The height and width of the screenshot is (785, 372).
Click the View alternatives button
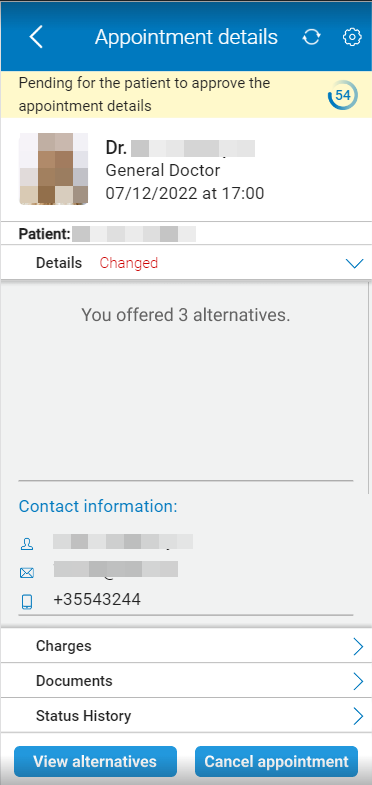[95, 761]
